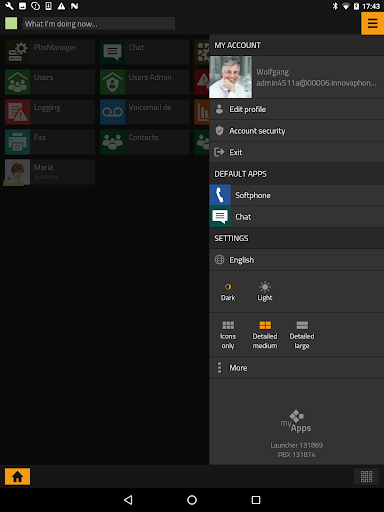Screen dimensions: 384x512
Task: Switch to the Light theme
Action: (x=265, y=292)
